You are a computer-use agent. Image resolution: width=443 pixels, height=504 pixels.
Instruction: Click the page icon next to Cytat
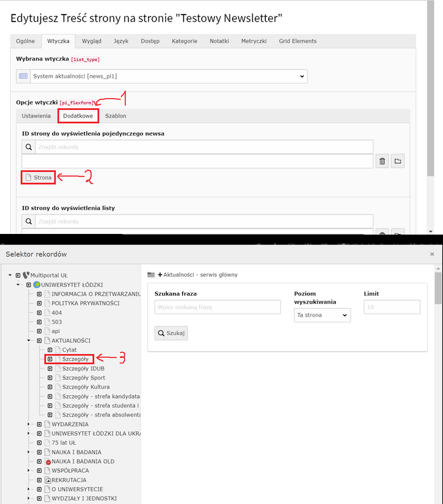pyautogui.click(x=57, y=350)
